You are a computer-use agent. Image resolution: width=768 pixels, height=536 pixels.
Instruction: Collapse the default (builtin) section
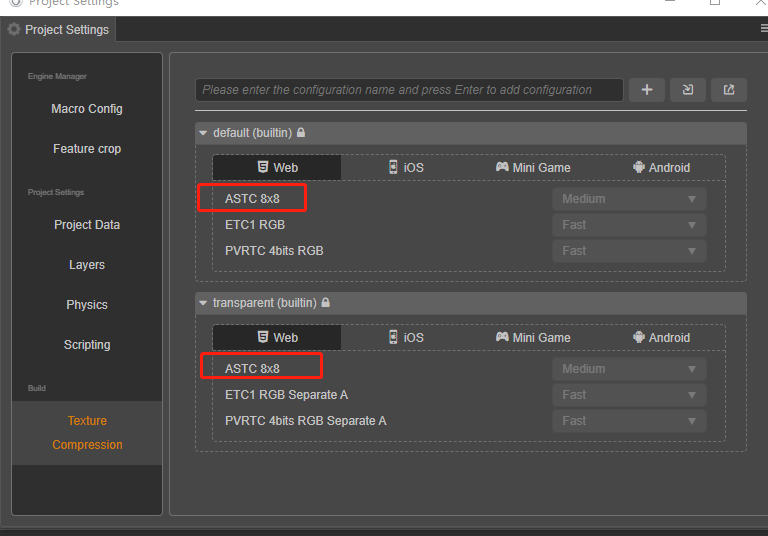click(x=203, y=133)
